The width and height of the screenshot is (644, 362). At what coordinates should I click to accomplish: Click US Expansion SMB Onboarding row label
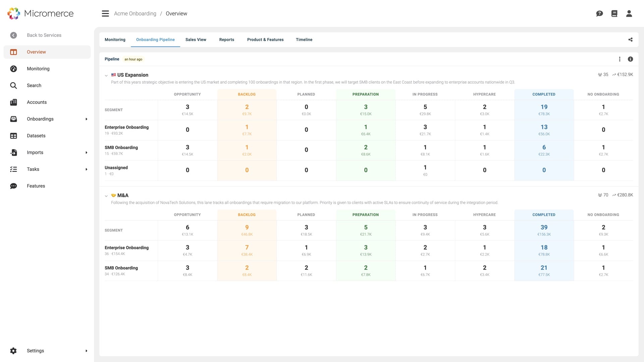click(121, 147)
